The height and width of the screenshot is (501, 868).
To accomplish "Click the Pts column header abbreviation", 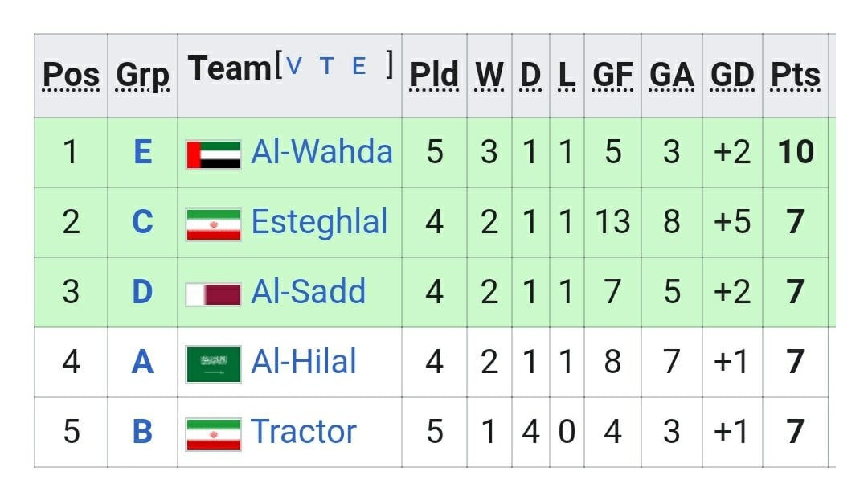I will click(x=796, y=75).
